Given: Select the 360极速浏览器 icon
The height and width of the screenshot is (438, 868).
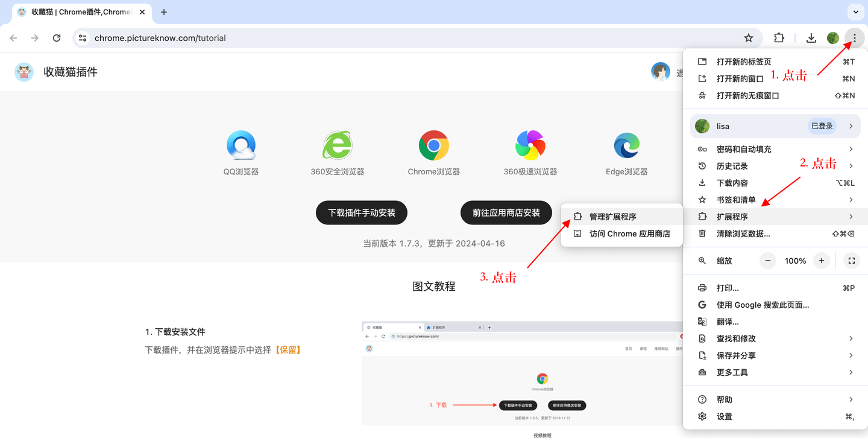Looking at the screenshot, I should coord(530,145).
